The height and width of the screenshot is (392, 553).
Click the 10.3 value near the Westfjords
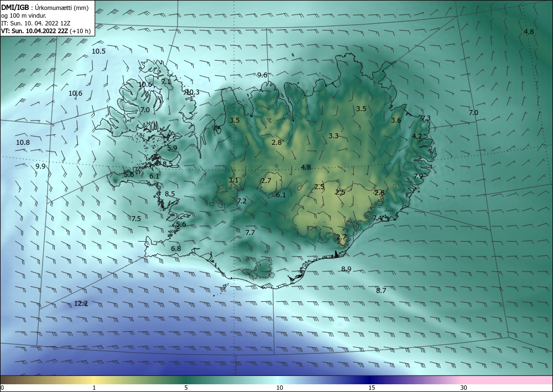pyautogui.click(x=192, y=92)
